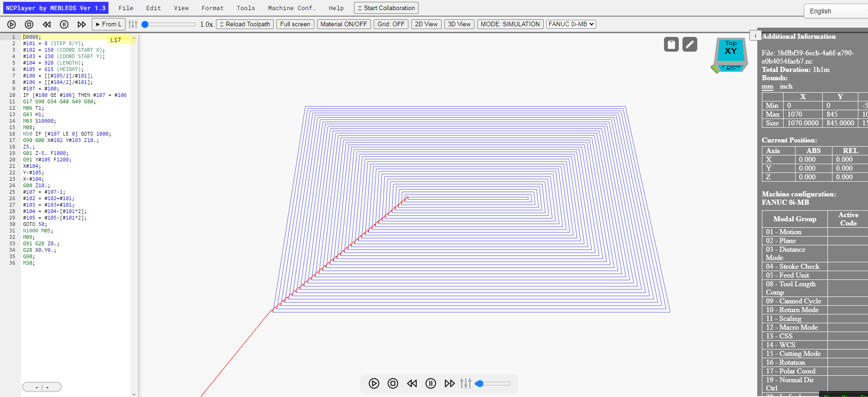
Task: Click the clipboard icon in the viewport
Action: [671, 44]
